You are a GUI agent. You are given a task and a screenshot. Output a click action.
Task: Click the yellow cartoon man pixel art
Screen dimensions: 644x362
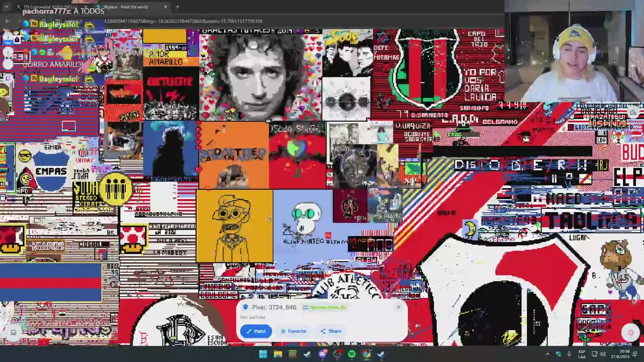(x=234, y=226)
